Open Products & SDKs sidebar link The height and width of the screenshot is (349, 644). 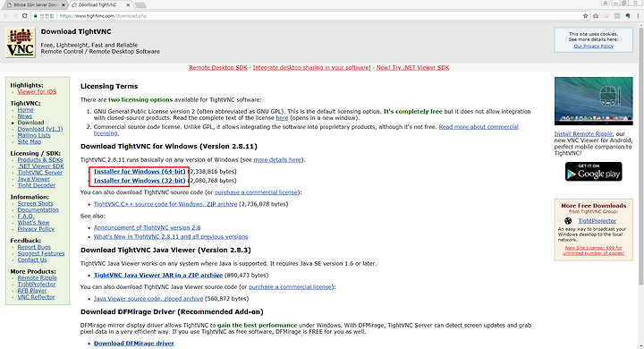40,159
